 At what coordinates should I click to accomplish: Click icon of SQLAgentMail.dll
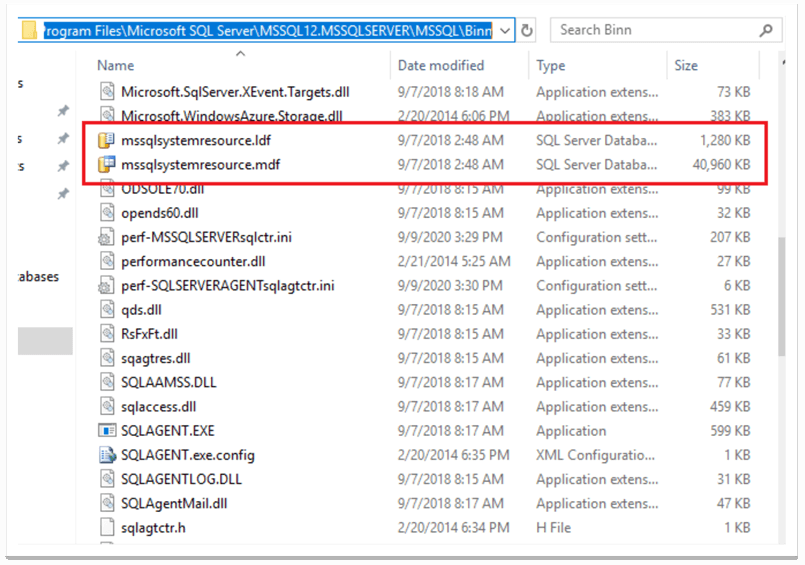tap(106, 503)
